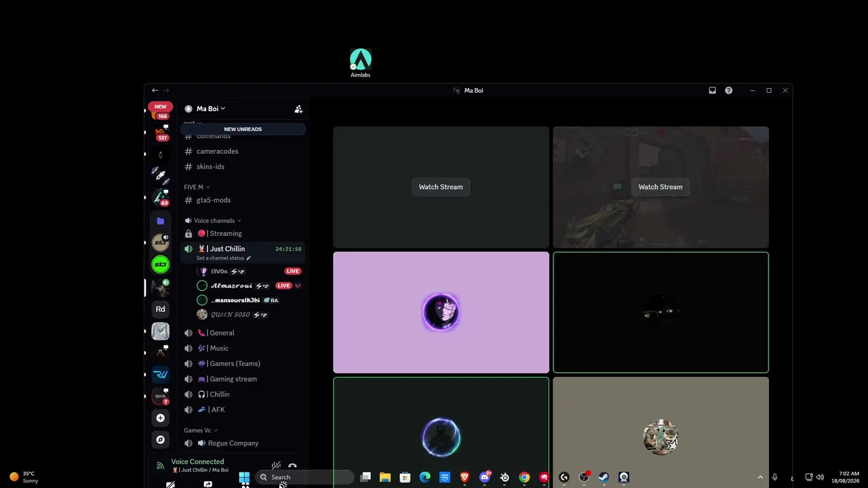Open the Discord inbox icon

pyautogui.click(x=712, y=90)
